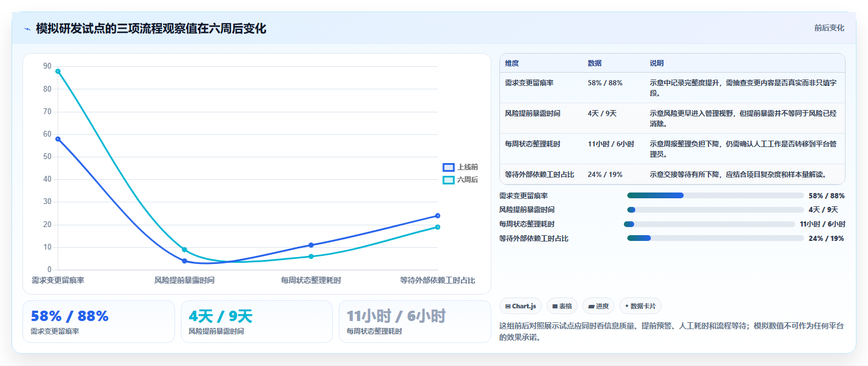Screen dimensions: 868x366
Task: Click 上线前 point at 每周状态整理耗时 (11)
Action: (x=311, y=245)
